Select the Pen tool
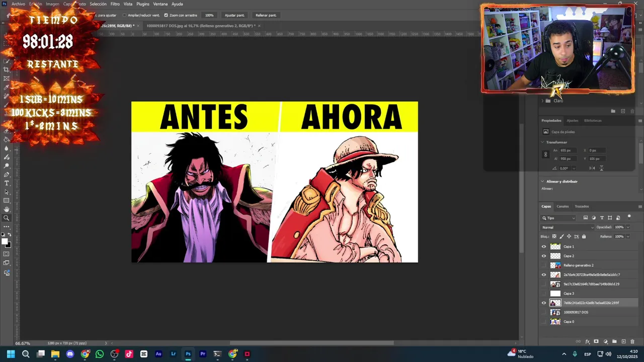The image size is (644, 362). [x=7, y=174]
